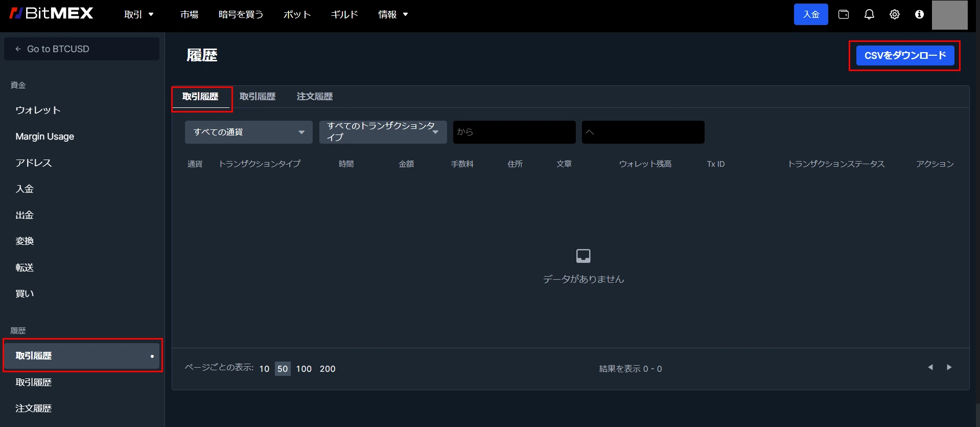The width and height of the screenshot is (980, 427).
Task: Click the アクション column header
Action: point(935,164)
